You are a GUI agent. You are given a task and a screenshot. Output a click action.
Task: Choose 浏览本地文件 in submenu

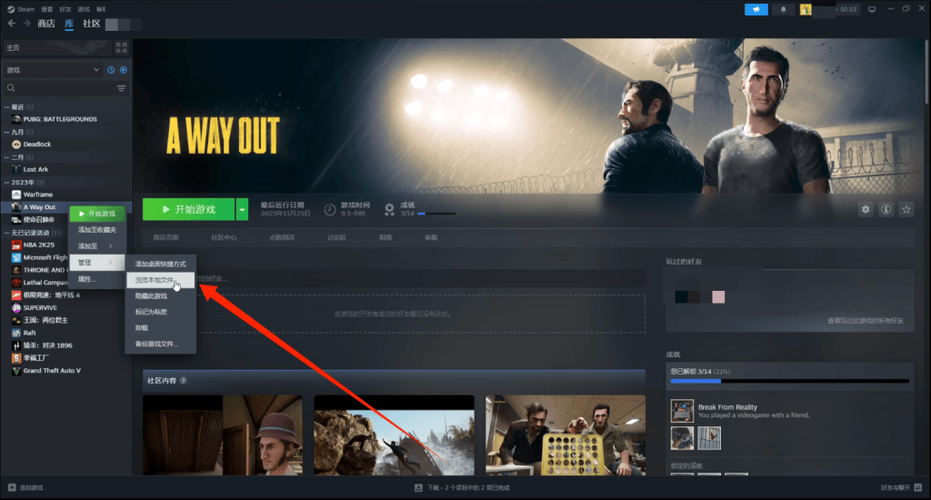point(160,280)
